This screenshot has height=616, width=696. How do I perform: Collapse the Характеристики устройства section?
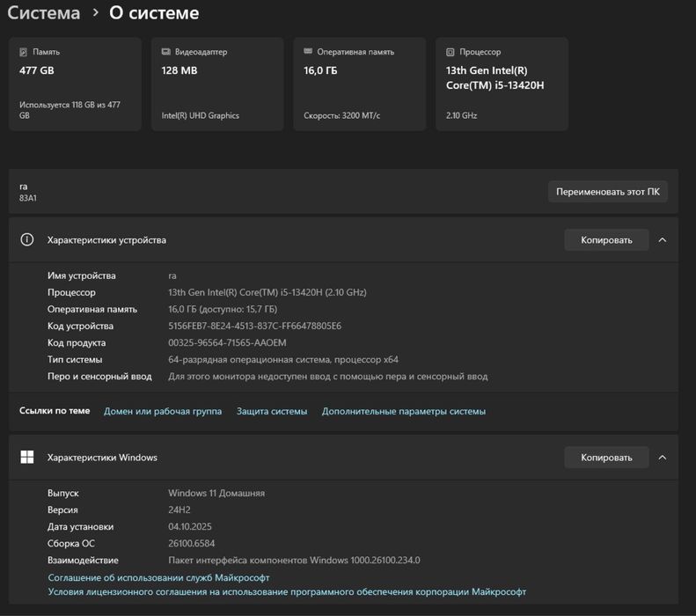click(663, 240)
